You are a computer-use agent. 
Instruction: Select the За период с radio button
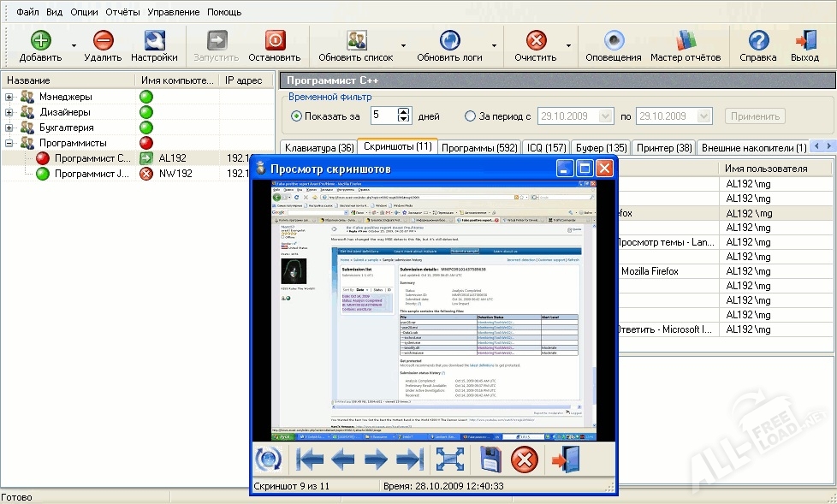470,116
